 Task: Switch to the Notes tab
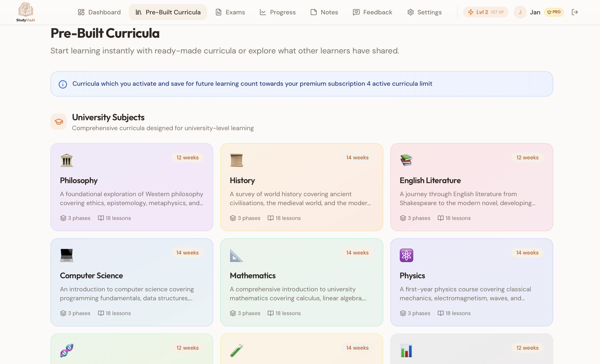coord(324,12)
